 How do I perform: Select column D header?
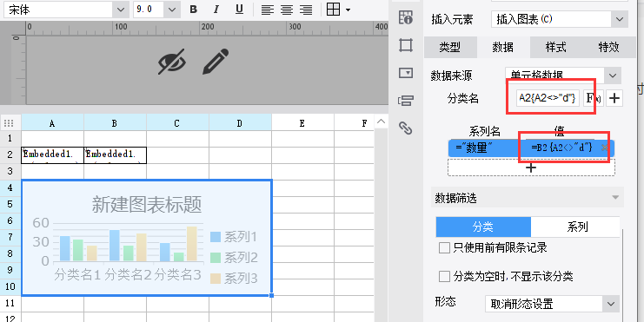(240, 123)
